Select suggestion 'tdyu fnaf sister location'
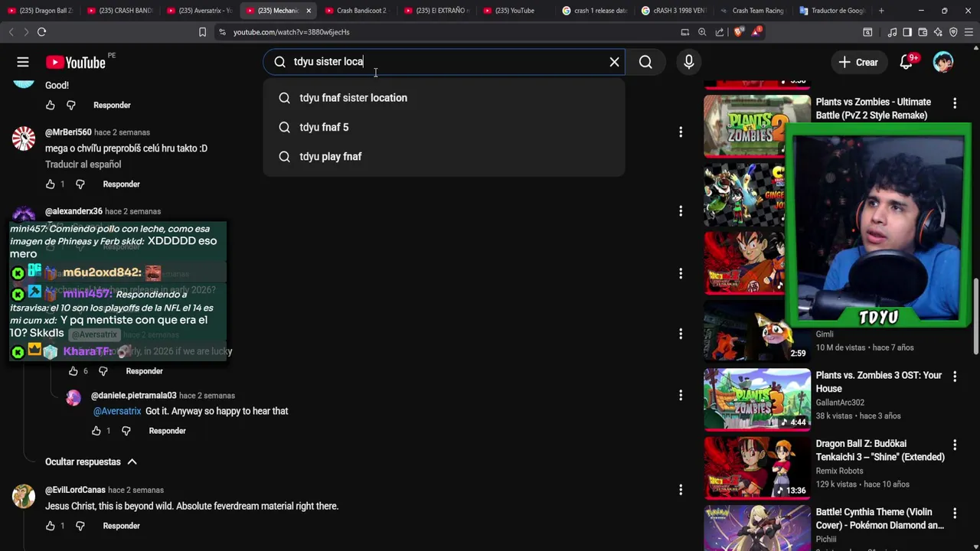The width and height of the screenshot is (980, 551). (444, 98)
